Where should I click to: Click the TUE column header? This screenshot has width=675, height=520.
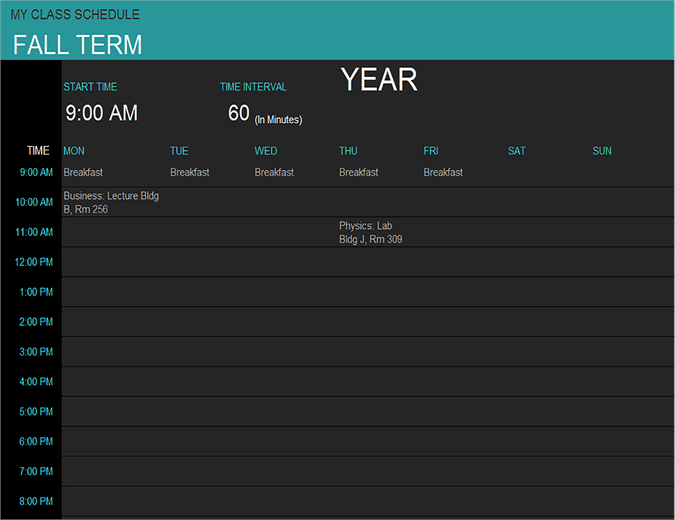[179, 151]
